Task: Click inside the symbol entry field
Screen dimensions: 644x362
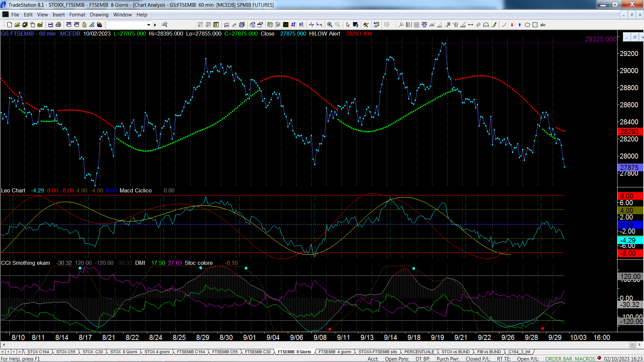Action: pyautogui.click(x=126, y=25)
